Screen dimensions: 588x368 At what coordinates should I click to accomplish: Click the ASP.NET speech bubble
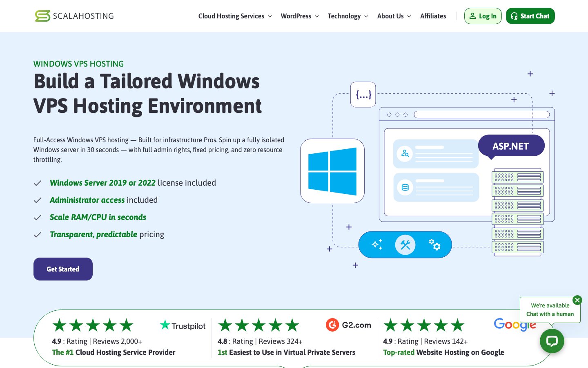[x=511, y=146]
